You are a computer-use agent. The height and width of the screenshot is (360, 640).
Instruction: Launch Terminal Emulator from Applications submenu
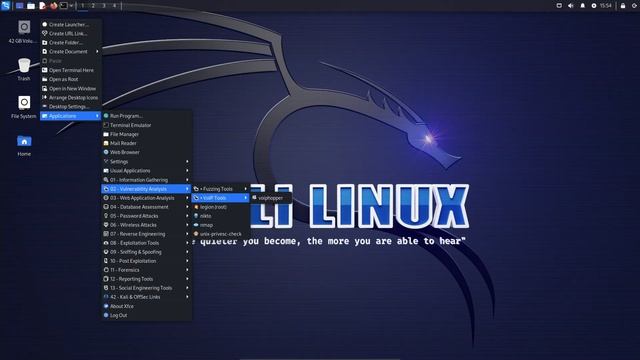tap(147, 125)
